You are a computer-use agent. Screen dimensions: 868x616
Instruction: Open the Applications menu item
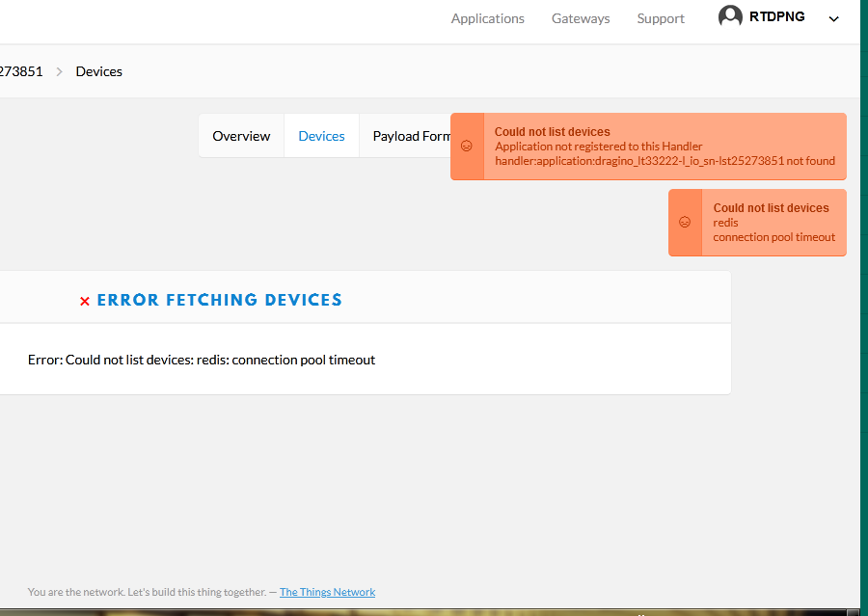(487, 18)
